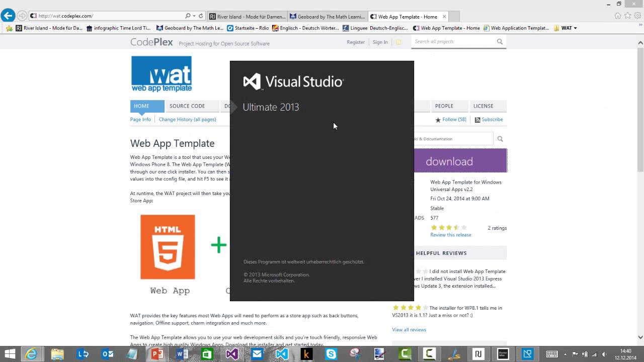Open Linguee bookmark in favorites bar
This screenshot has width=644, height=362.
pyautogui.click(x=375, y=28)
